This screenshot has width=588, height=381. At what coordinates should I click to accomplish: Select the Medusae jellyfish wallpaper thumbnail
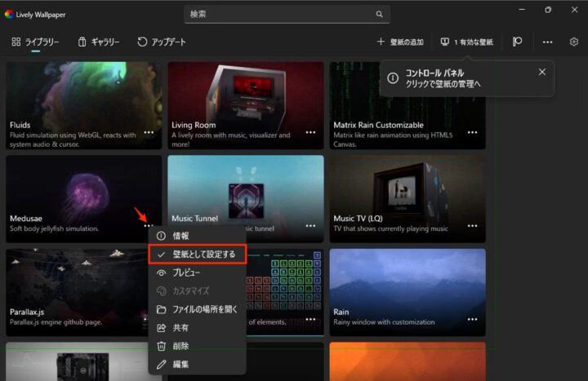click(84, 198)
